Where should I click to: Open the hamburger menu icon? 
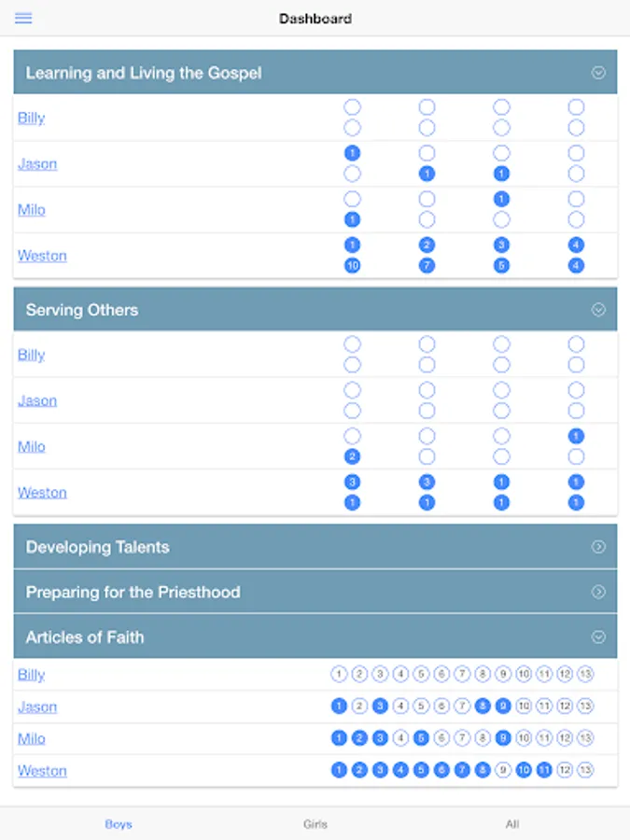click(23, 19)
